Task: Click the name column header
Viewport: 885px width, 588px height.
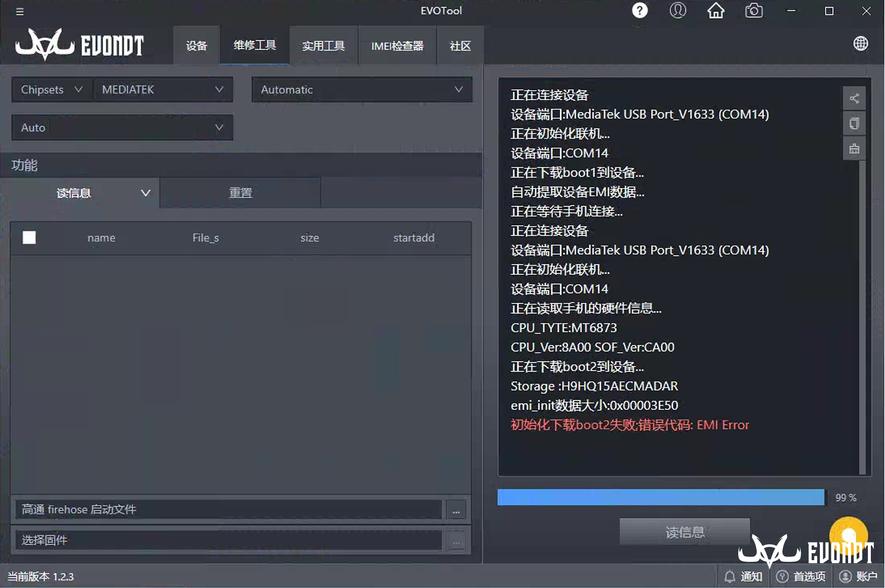Action: [101, 238]
